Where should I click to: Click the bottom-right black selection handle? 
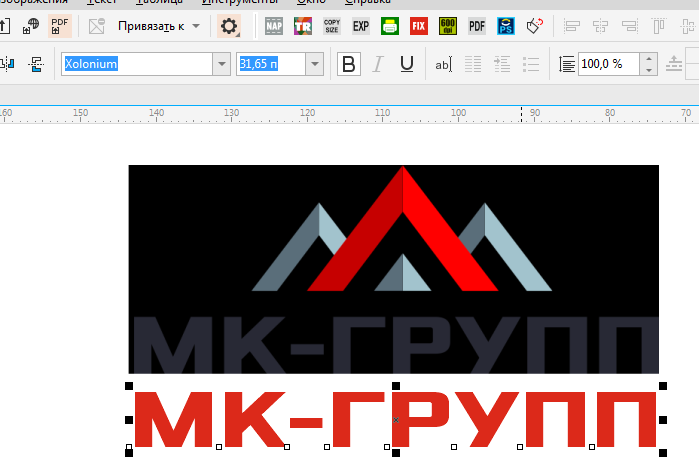663,453
